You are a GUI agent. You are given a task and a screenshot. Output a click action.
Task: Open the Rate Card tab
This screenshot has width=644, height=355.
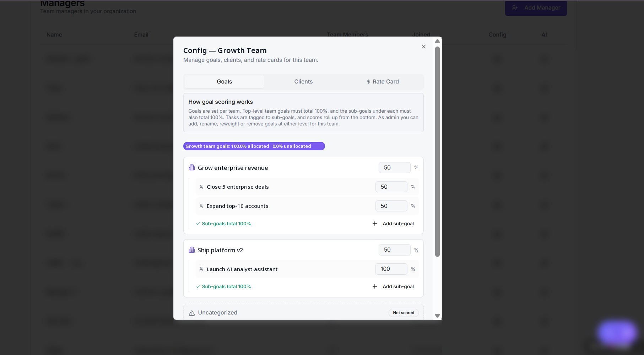pyautogui.click(x=383, y=81)
